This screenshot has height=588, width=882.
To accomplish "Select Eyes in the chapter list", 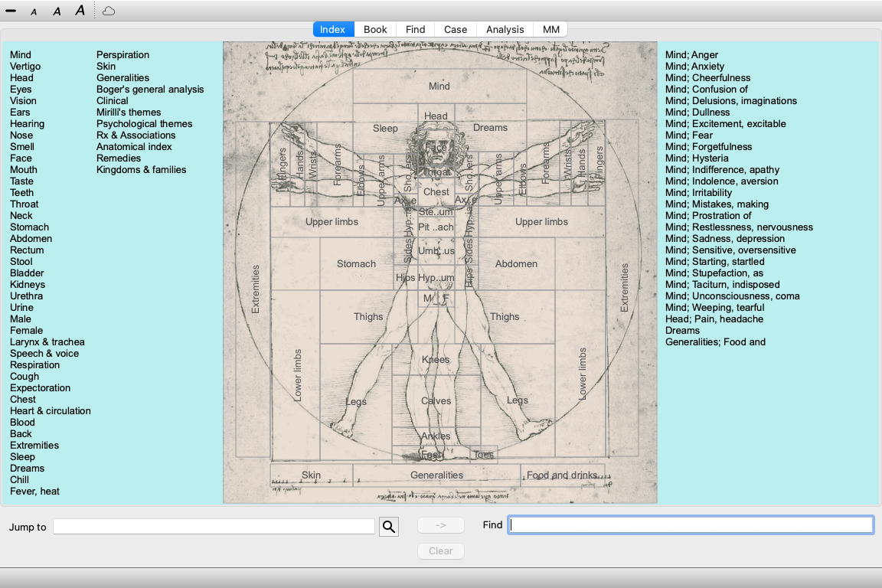I will pyautogui.click(x=21, y=90).
